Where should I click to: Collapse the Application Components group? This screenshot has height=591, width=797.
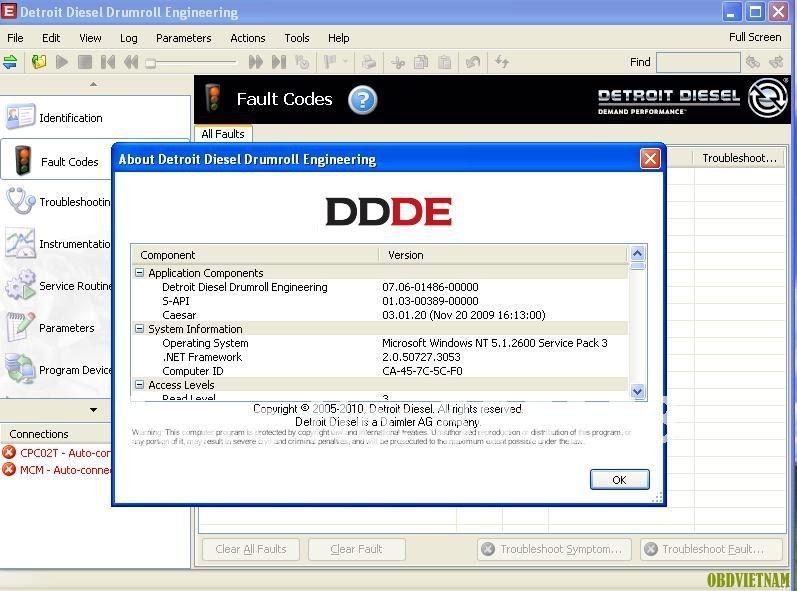tap(139, 273)
